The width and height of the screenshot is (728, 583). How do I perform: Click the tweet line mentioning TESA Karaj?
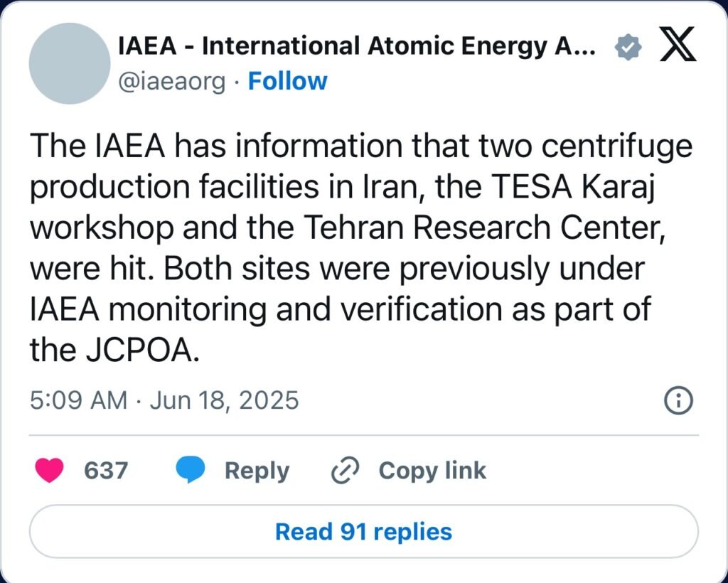pos(342,188)
